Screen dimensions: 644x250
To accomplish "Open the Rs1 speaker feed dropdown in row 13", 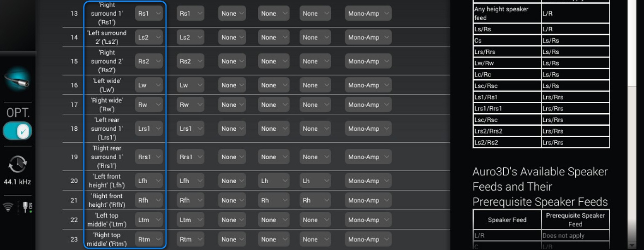I will (149, 13).
